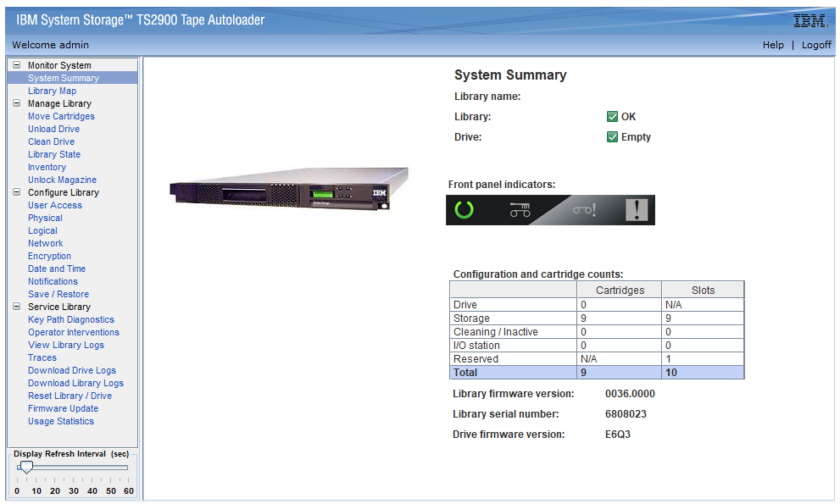Open the Save / Restore page
The image size is (840, 504).
pyautogui.click(x=58, y=294)
